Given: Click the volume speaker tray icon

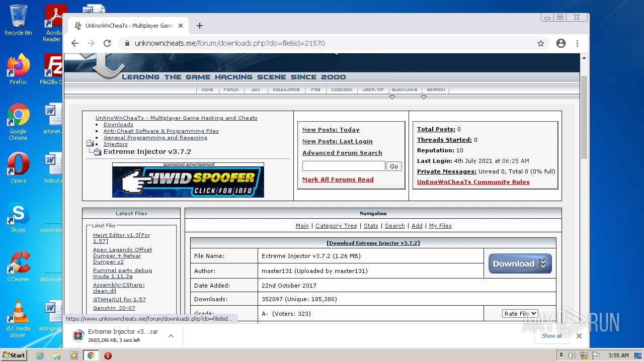Looking at the screenshot, I should coord(572,355).
